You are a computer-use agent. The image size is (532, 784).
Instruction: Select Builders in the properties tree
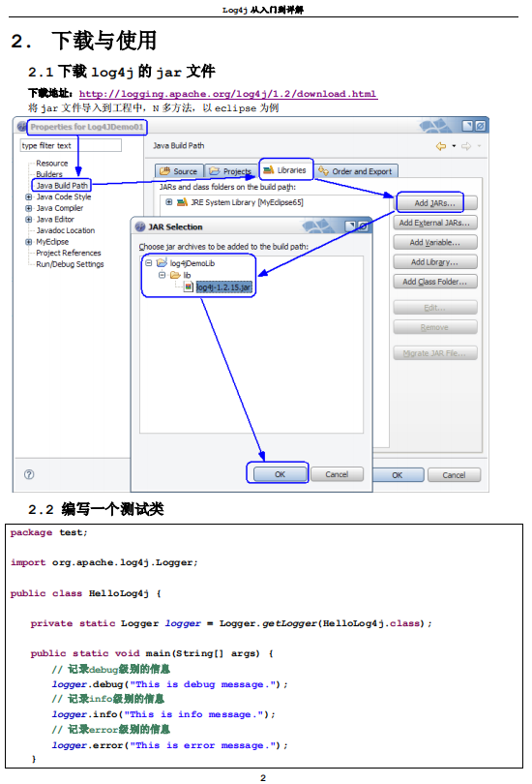click(x=49, y=174)
